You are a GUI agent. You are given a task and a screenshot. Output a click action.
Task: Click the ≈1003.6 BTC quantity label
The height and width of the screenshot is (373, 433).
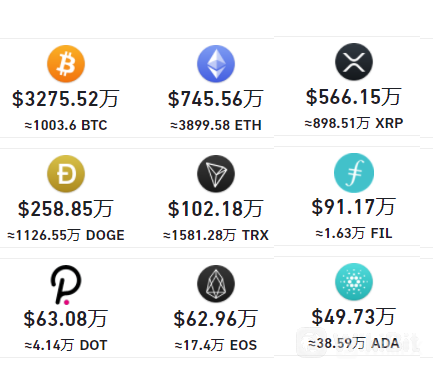[x=66, y=125]
